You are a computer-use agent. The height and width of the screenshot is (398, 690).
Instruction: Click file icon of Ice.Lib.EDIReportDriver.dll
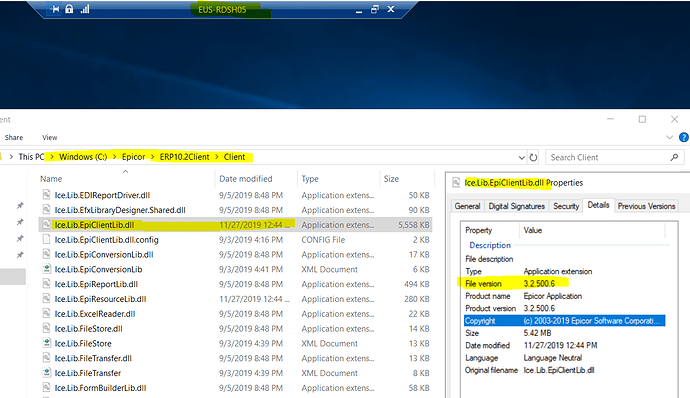(46, 195)
